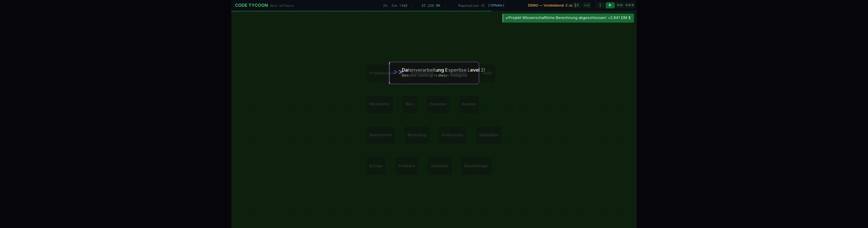Open the Büro menu tile
This screenshot has height=228, width=868.
click(409, 104)
